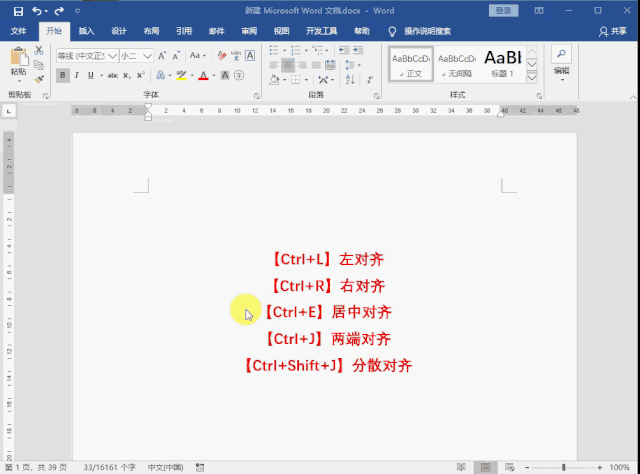Apply yellow text highlight color

[182, 75]
